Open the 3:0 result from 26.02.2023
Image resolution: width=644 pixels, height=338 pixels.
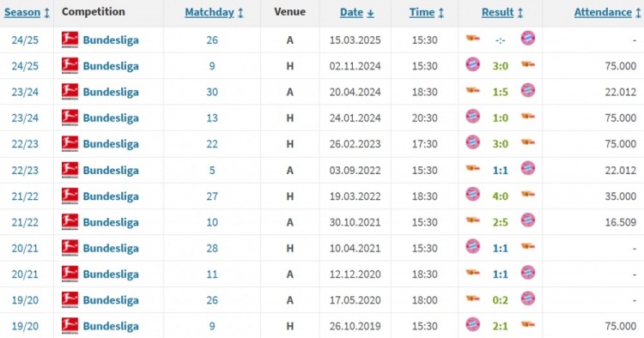pos(501,144)
